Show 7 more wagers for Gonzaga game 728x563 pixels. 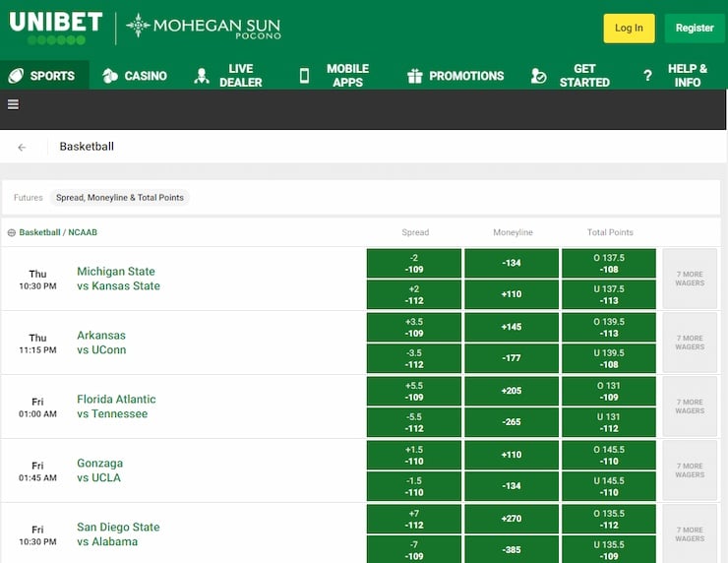pyautogui.click(x=690, y=470)
